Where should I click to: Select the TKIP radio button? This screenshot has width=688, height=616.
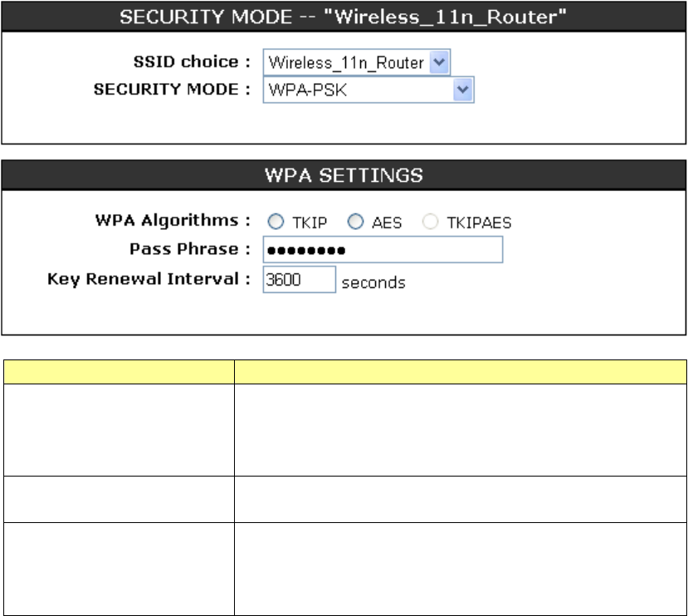click(x=276, y=222)
